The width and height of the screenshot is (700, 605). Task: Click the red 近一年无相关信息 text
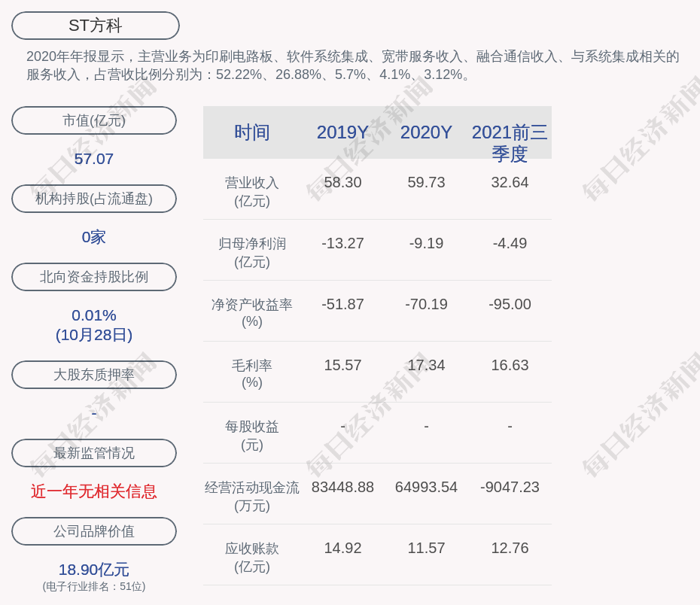click(x=94, y=491)
